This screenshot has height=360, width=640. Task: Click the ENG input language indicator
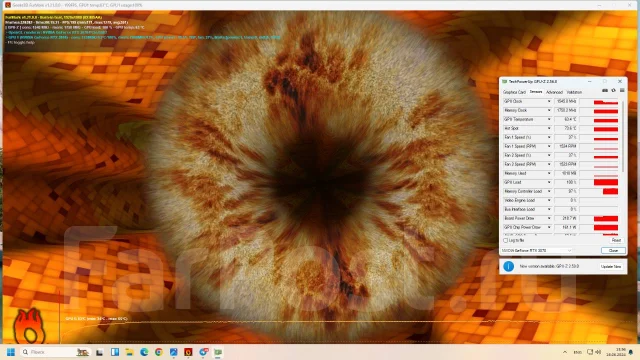pos(578,352)
